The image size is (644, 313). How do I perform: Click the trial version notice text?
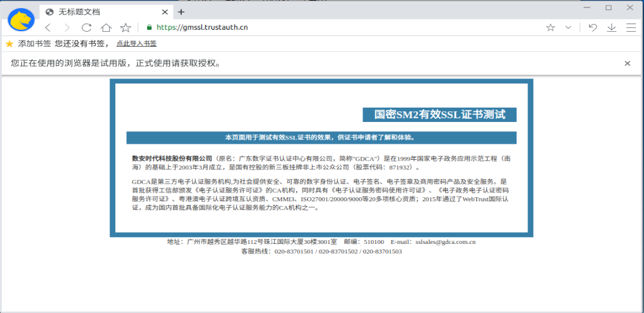[x=116, y=63]
